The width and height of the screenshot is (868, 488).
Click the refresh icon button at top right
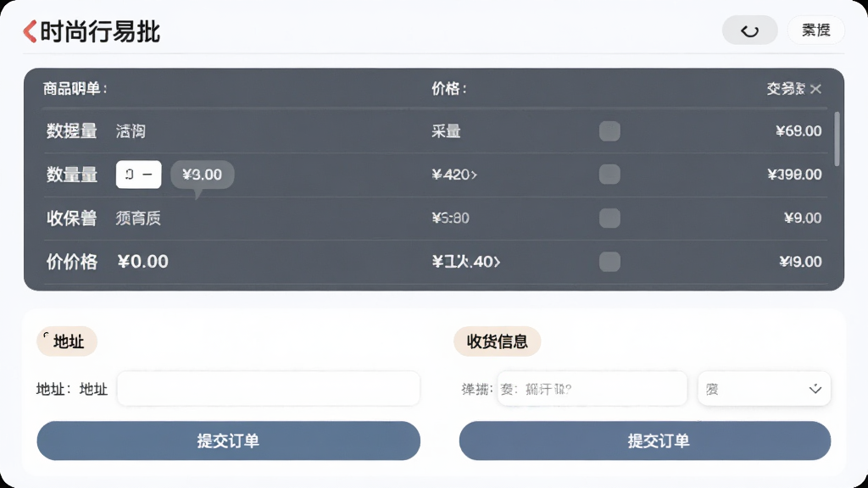click(x=749, y=30)
